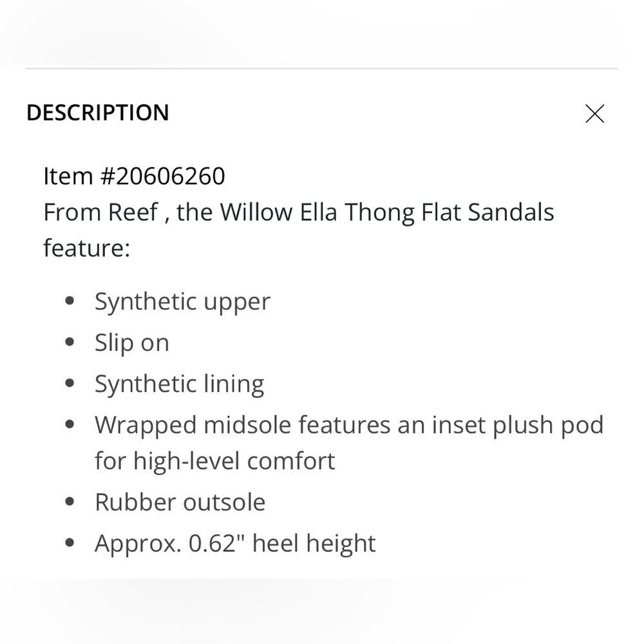
Task: Select the Synthetic upper text
Action: (182, 300)
